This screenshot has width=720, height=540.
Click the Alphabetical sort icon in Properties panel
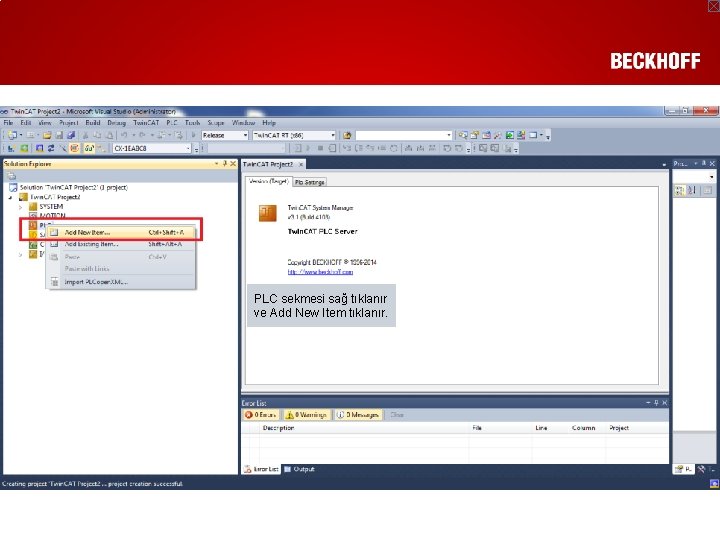[692, 190]
